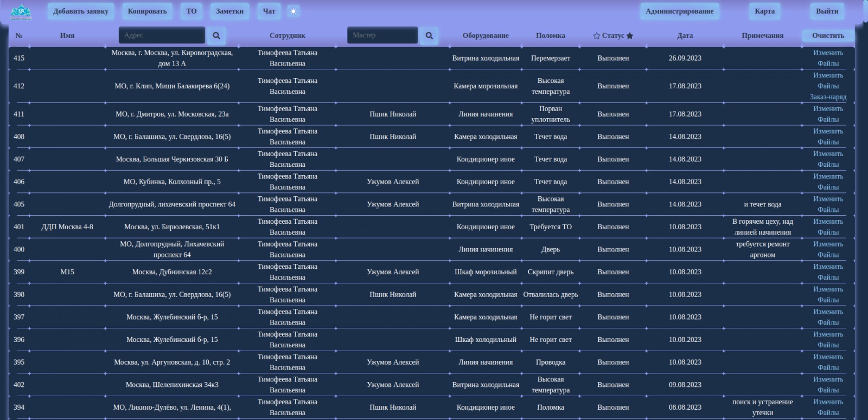
Task: Click the name М15
Action: 67,272
